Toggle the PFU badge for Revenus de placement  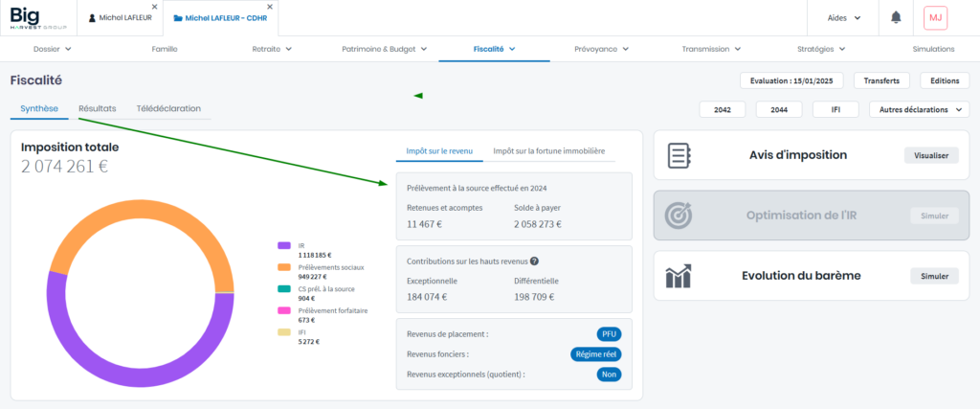(x=609, y=334)
